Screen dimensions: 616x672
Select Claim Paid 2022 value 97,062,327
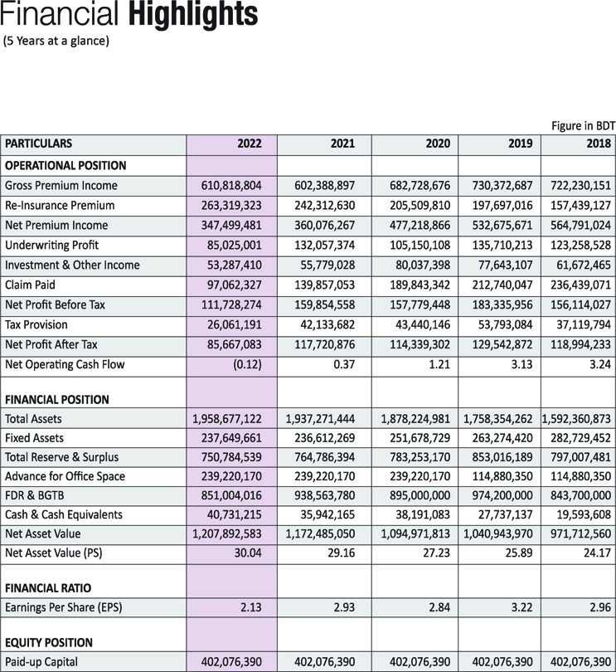point(235,285)
